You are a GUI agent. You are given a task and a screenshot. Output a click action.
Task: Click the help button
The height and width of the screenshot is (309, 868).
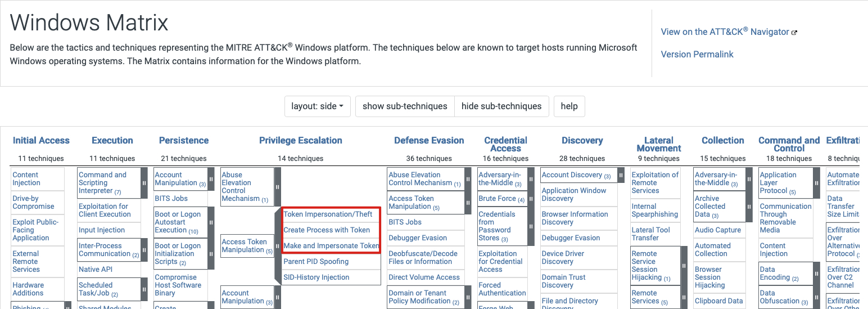[x=569, y=106]
